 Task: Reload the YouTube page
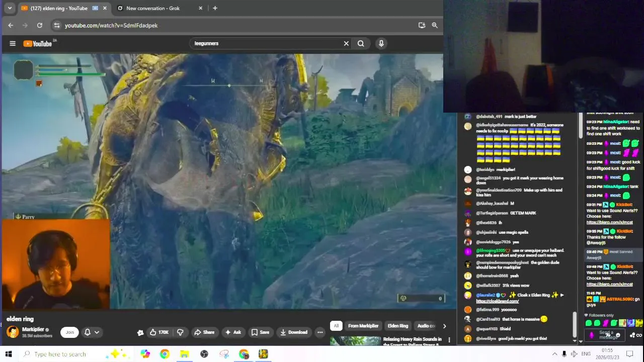coord(40,25)
